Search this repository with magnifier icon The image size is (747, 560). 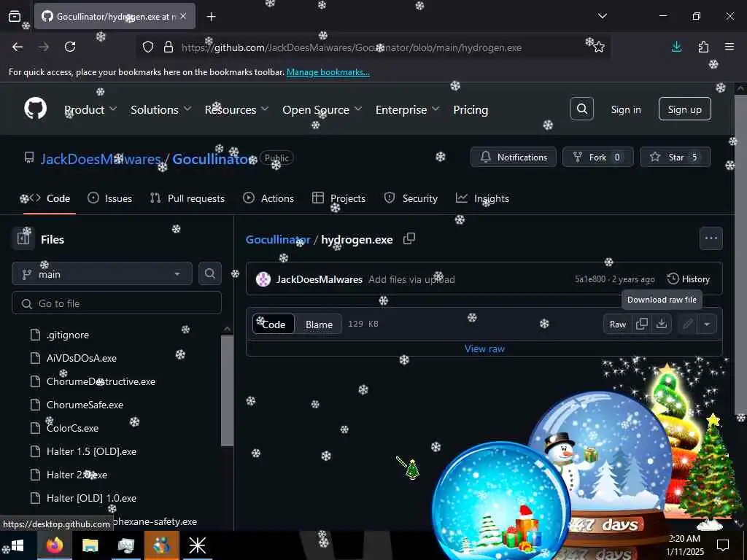[209, 273]
